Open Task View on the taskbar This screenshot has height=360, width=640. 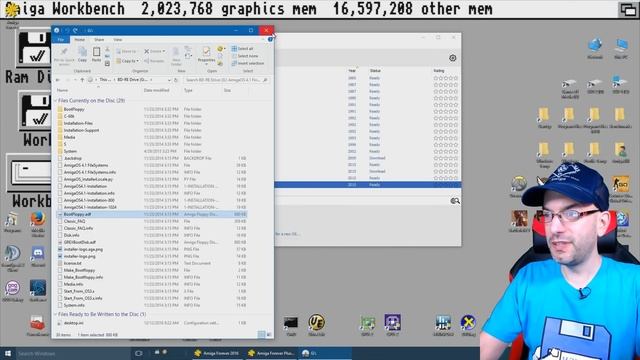[x=139, y=353]
